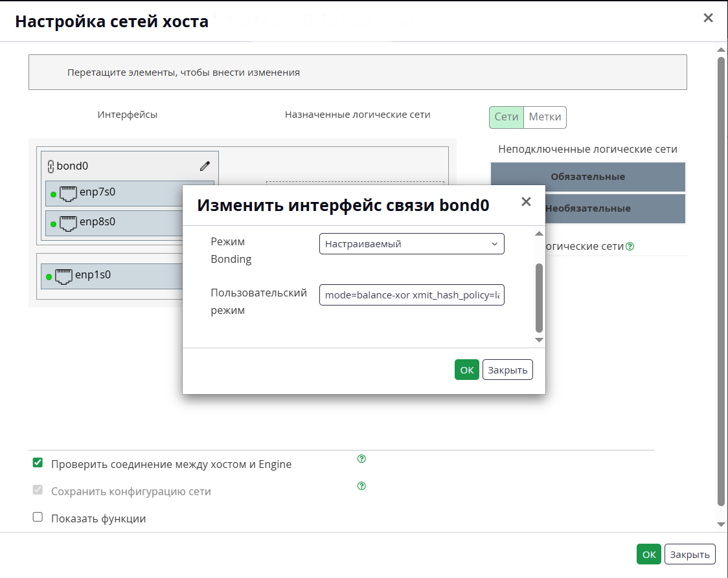Uncheck verify connectivity between host and Engine
This screenshot has height=578, width=728.
click(x=38, y=463)
